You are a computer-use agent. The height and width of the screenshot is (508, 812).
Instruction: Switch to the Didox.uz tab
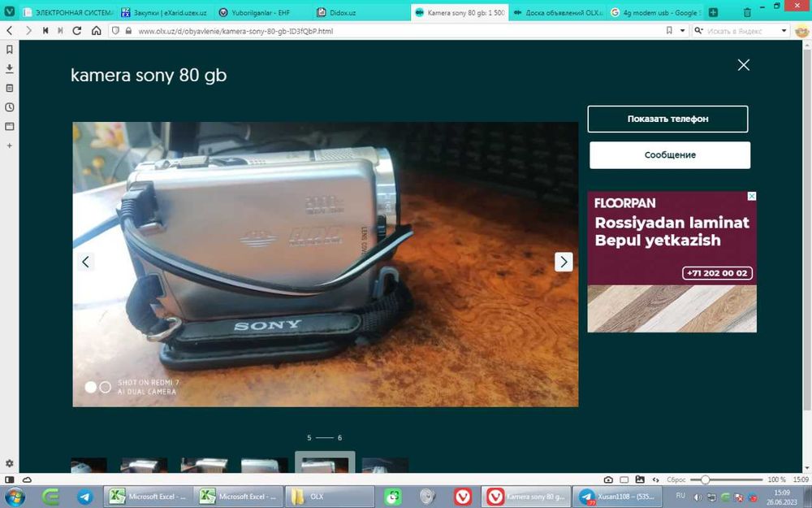tap(361, 12)
